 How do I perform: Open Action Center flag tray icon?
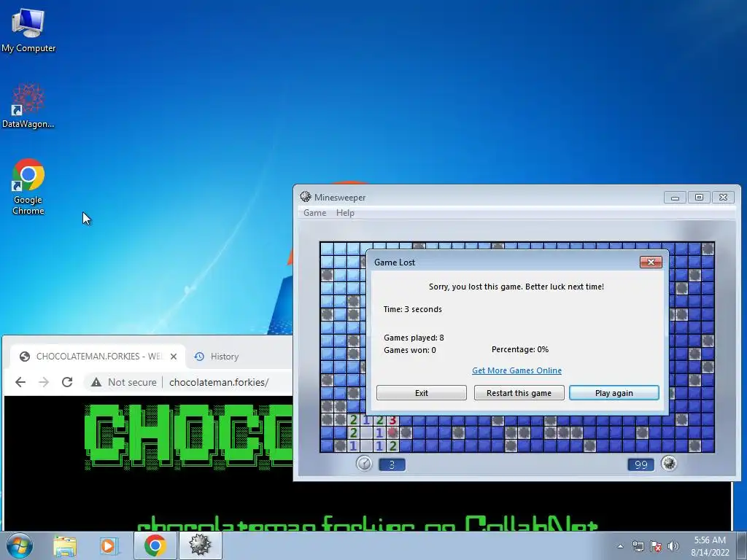click(x=656, y=547)
